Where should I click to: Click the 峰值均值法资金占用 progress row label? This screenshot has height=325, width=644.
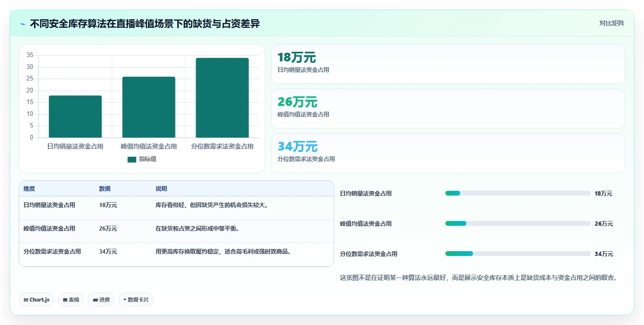coord(366,224)
